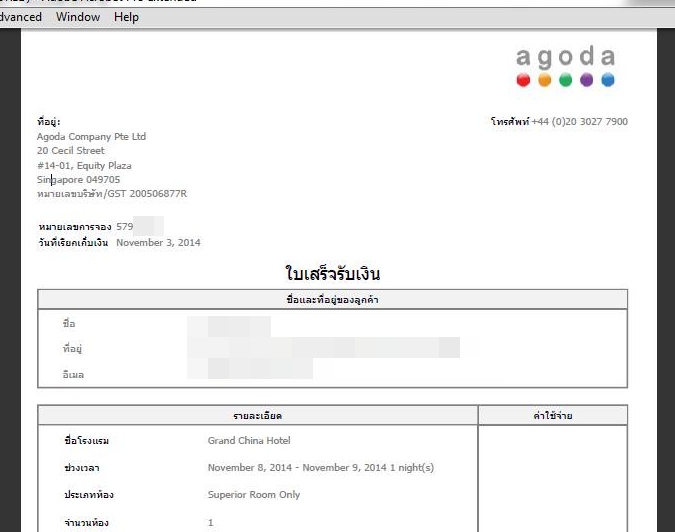Select the billing date November 3, 2014
This screenshot has width=675, height=532.
pos(158,243)
